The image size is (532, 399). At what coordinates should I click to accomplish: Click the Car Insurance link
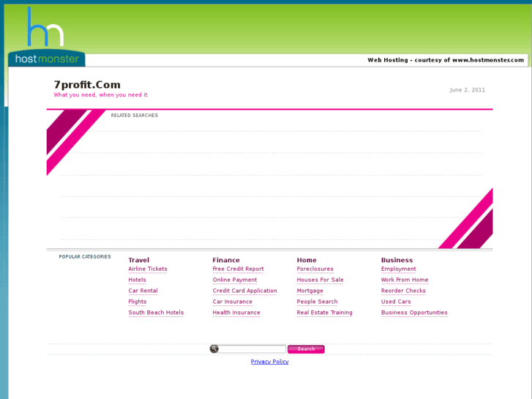click(x=232, y=302)
